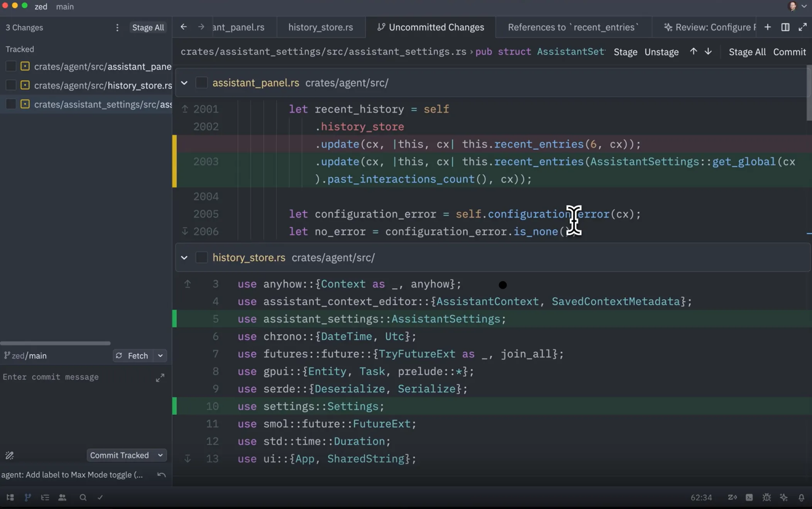812x509 pixels.
Task: Check the staging checkbox for assistant_panel.rs
Action: pyautogui.click(x=201, y=83)
